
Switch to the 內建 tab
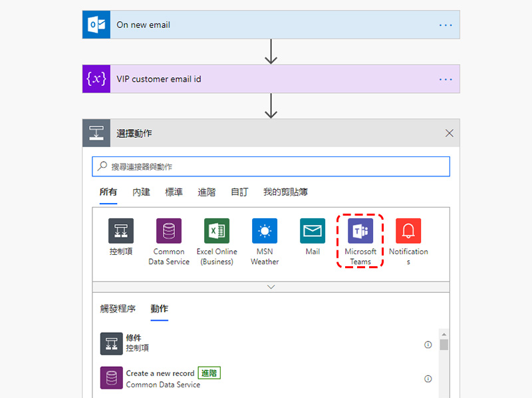pyautogui.click(x=141, y=192)
